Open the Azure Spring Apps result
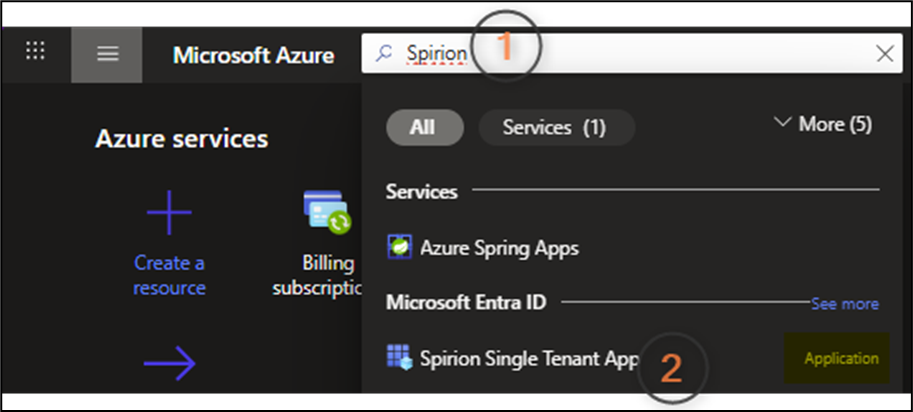This screenshot has width=913, height=412. (x=499, y=247)
